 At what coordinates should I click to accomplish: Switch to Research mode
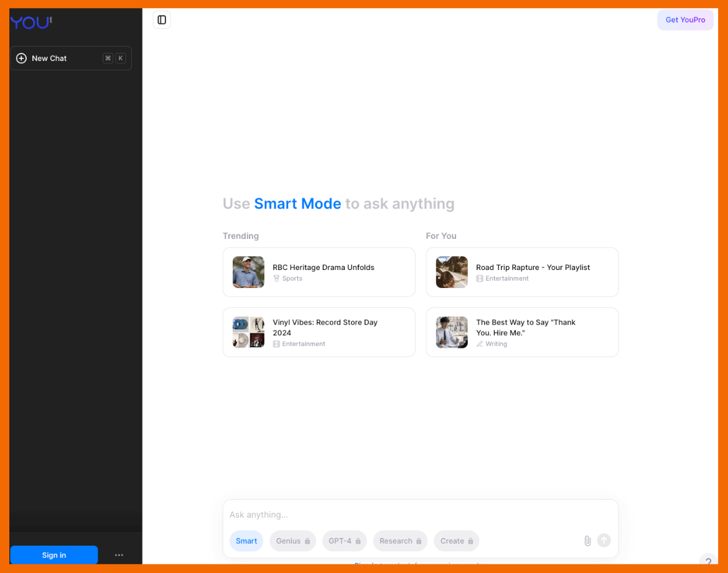(396, 541)
